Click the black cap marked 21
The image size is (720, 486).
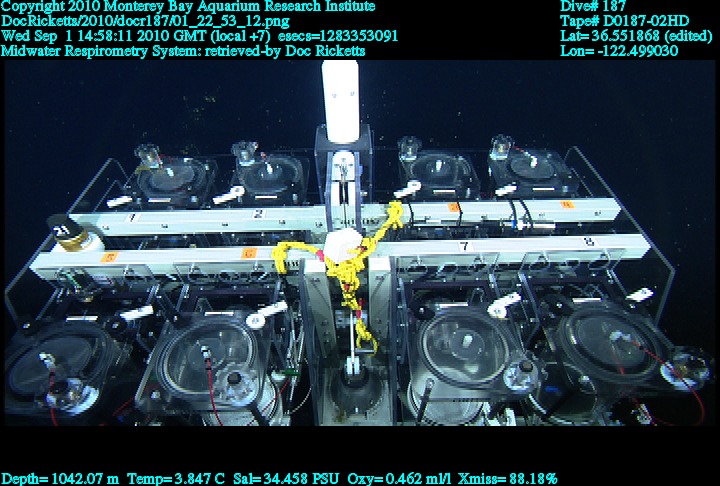coord(64,226)
